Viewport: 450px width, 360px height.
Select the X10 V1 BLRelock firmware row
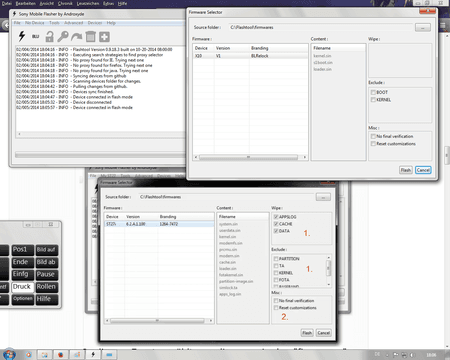click(250, 56)
